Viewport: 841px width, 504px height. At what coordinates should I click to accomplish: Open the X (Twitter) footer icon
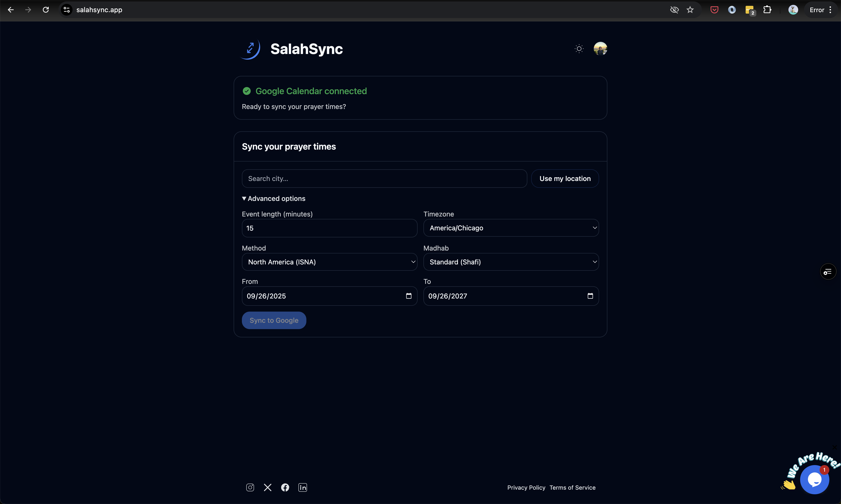click(x=268, y=487)
